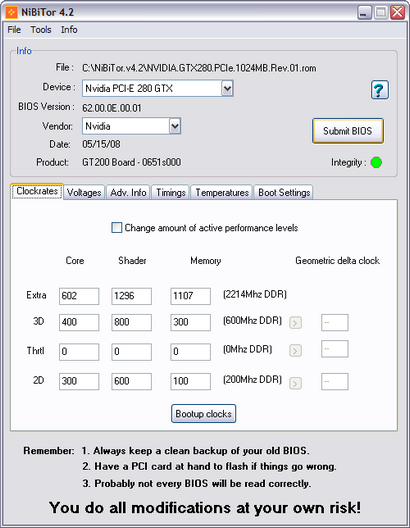Expand the Vendor dropdown list
This screenshot has width=410, height=528.
coord(175,126)
